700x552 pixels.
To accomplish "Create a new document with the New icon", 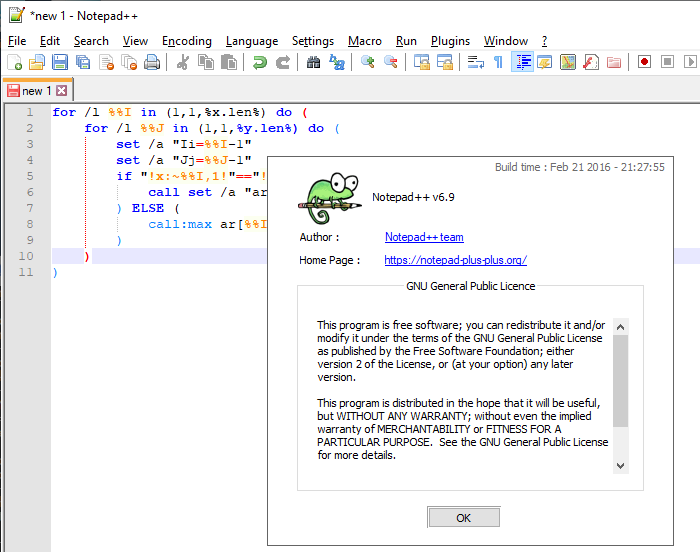I will pyautogui.click(x=14, y=62).
